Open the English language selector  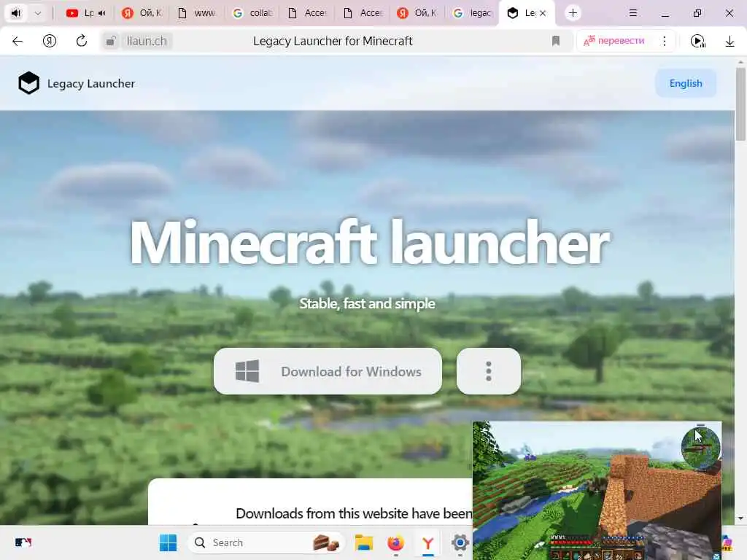point(686,83)
